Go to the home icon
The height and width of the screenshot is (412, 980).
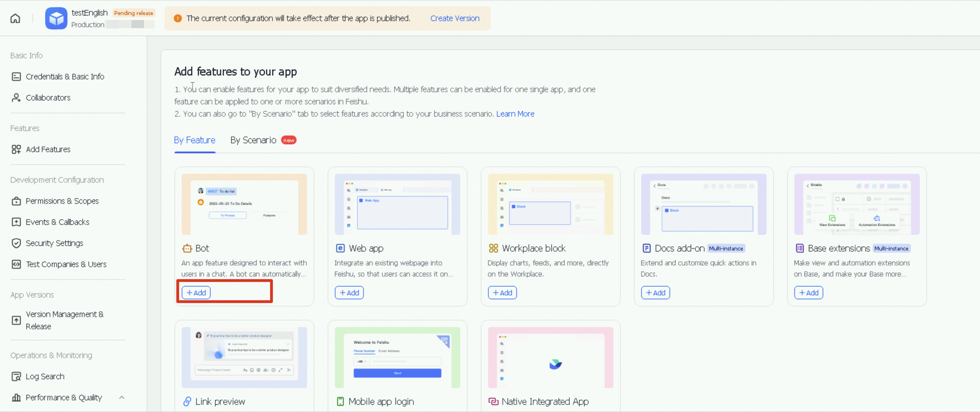pos(15,18)
